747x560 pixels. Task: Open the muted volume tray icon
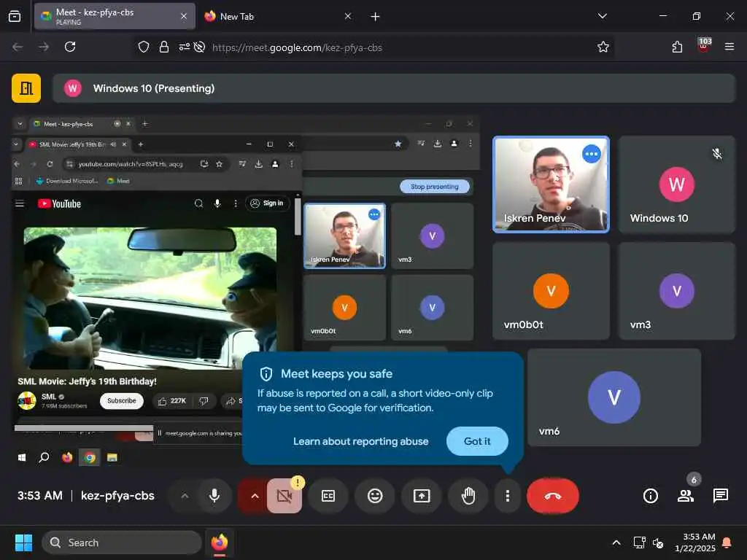658,542
